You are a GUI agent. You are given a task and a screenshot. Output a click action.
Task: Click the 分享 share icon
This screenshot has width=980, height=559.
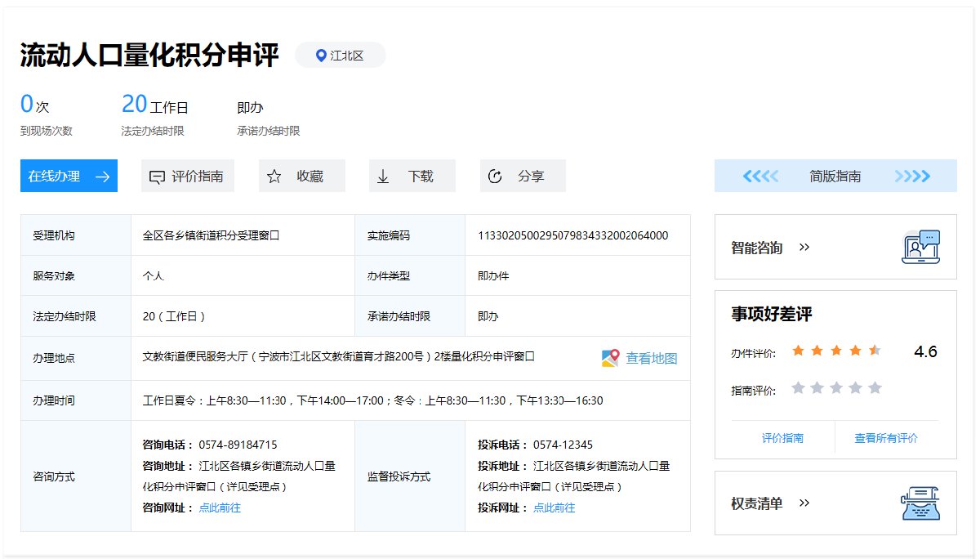click(x=494, y=177)
